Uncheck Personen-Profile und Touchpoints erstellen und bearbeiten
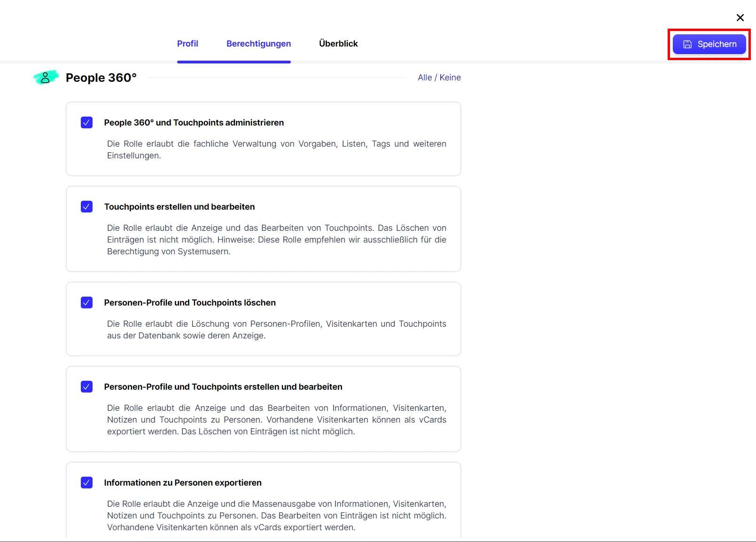 87,387
